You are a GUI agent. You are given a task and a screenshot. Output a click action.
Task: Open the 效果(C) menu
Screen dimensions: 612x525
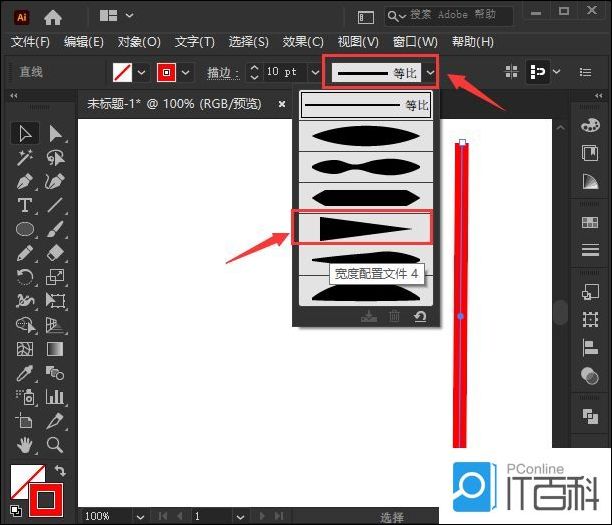point(303,41)
